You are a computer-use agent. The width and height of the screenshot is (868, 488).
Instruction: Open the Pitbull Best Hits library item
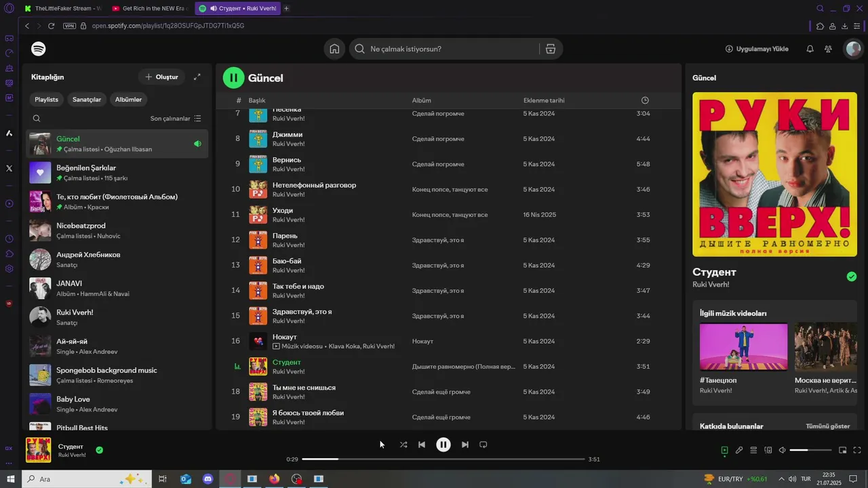117,426
